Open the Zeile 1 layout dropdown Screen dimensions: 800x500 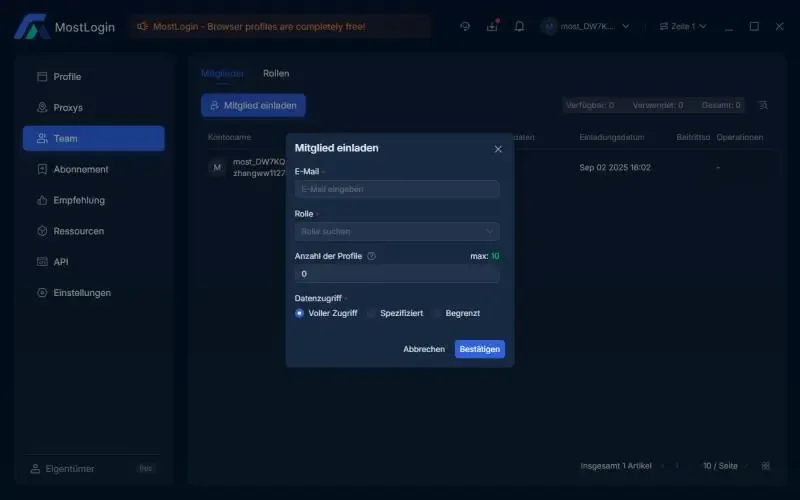point(683,26)
